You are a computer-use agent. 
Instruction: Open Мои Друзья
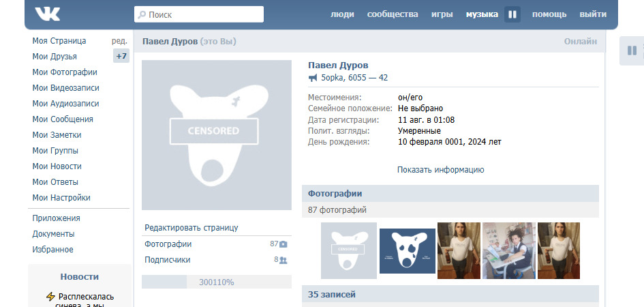pyautogui.click(x=55, y=57)
